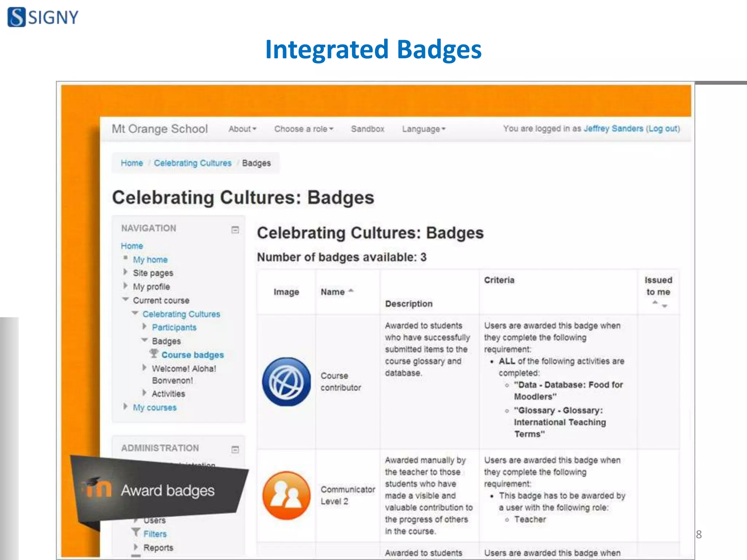Sort Issued to me column descending
The image size is (747, 560).
[x=665, y=306]
